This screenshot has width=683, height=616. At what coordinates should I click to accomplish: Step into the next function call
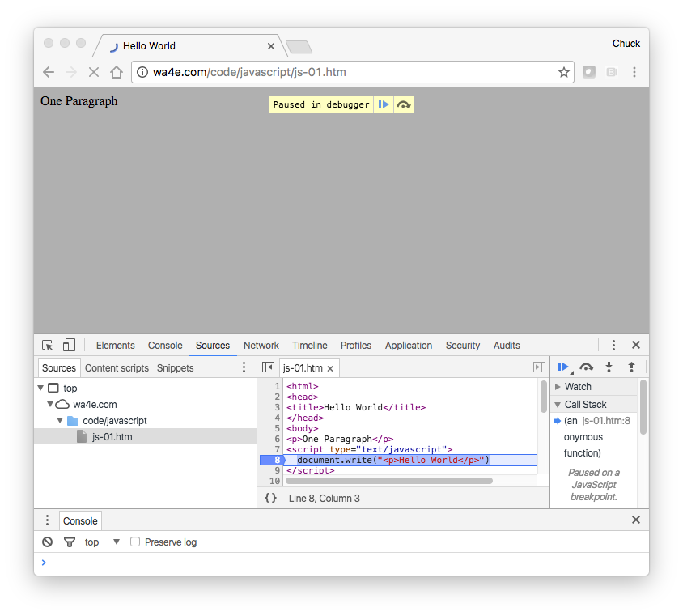[609, 367]
